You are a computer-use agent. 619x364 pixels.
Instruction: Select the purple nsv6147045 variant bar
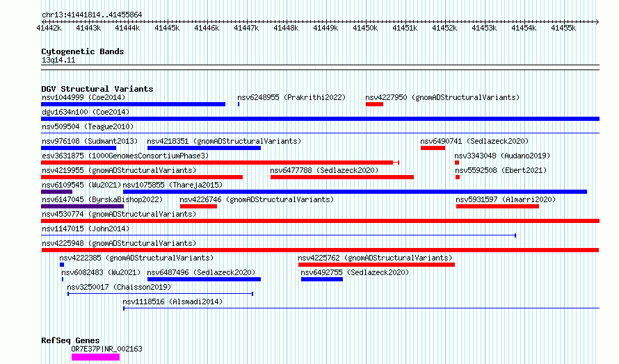coord(82,206)
